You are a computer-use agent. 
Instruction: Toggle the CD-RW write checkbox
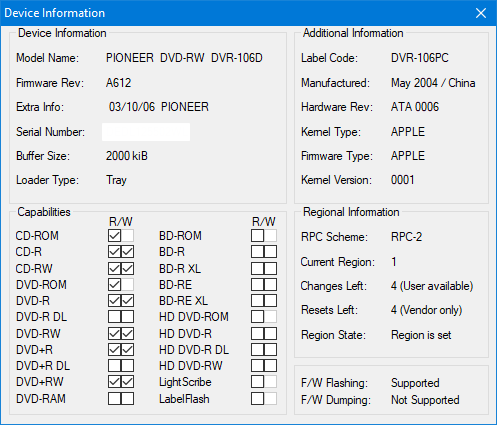[x=127, y=268]
